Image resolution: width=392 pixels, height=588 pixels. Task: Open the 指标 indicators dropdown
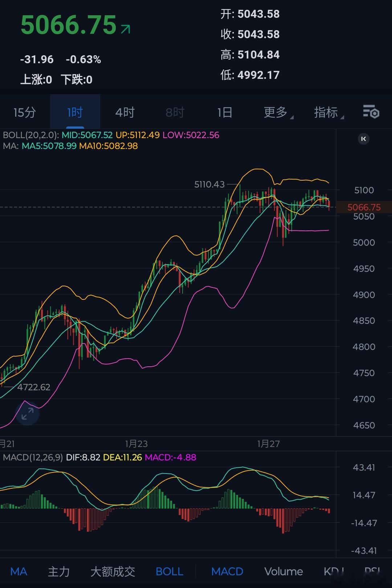tap(328, 112)
